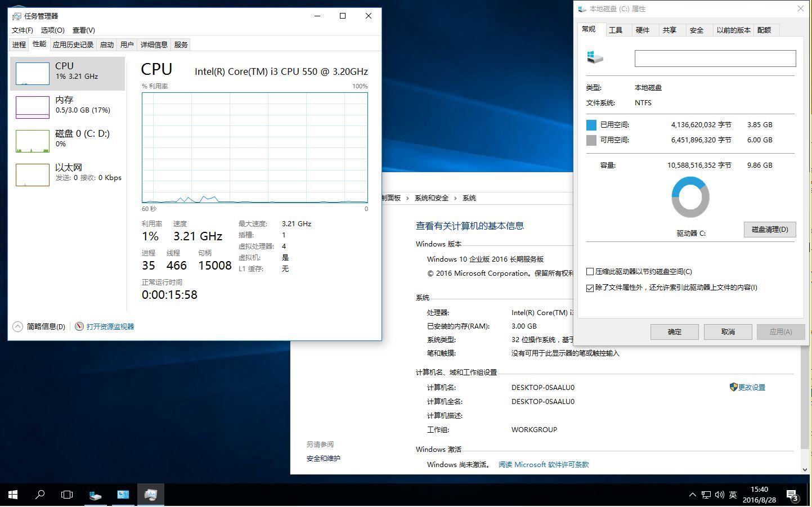Click 系统 in the breadcrumb path
The height and width of the screenshot is (507, 812).
469,198
